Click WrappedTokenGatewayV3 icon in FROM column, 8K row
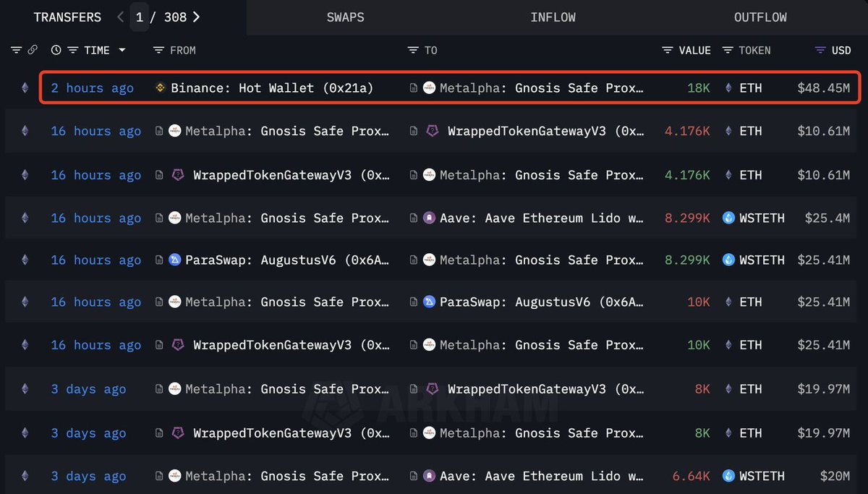The image size is (868, 494). tap(177, 433)
